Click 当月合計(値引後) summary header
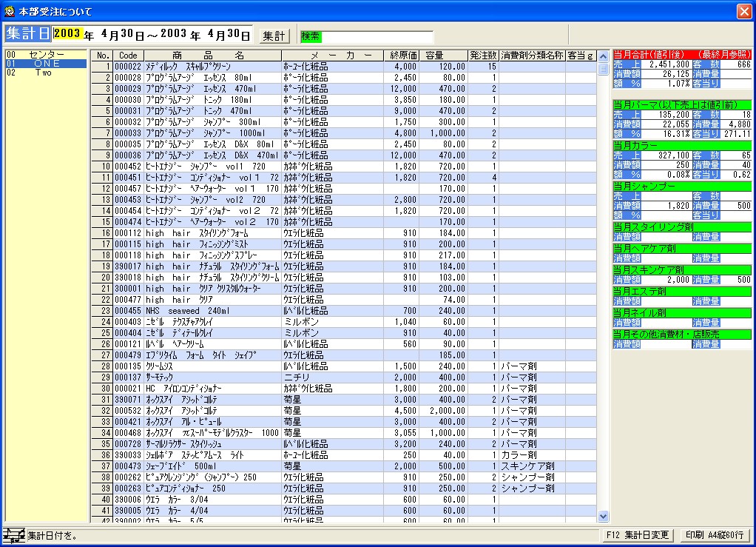The width and height of the screenshot is (756, 547). coord(682,55)
